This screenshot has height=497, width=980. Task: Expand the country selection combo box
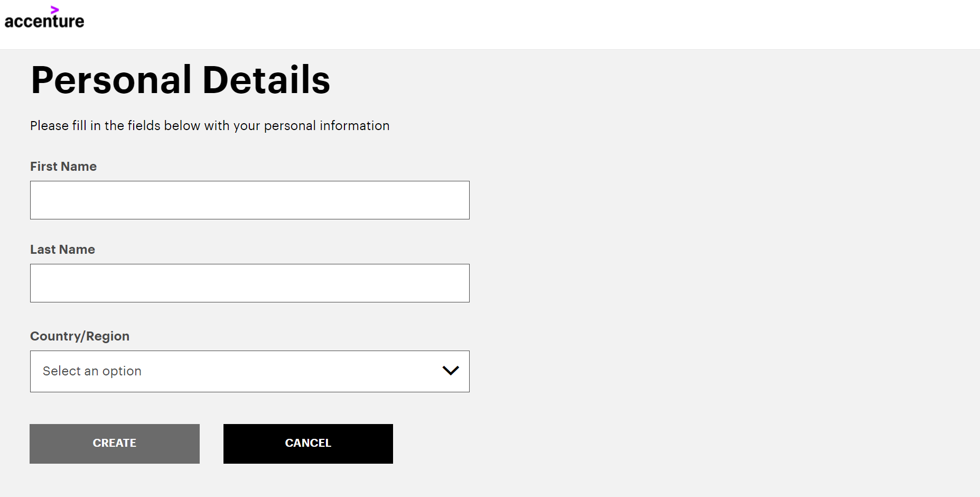pos(249,371)
